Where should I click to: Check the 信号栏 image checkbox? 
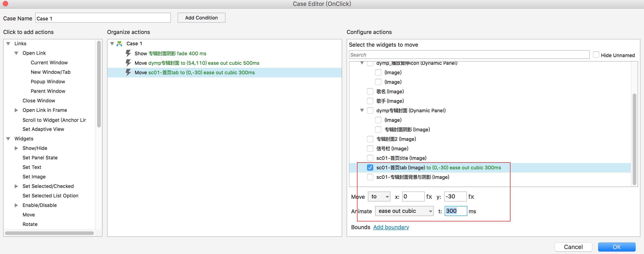[x=370, y=149]
